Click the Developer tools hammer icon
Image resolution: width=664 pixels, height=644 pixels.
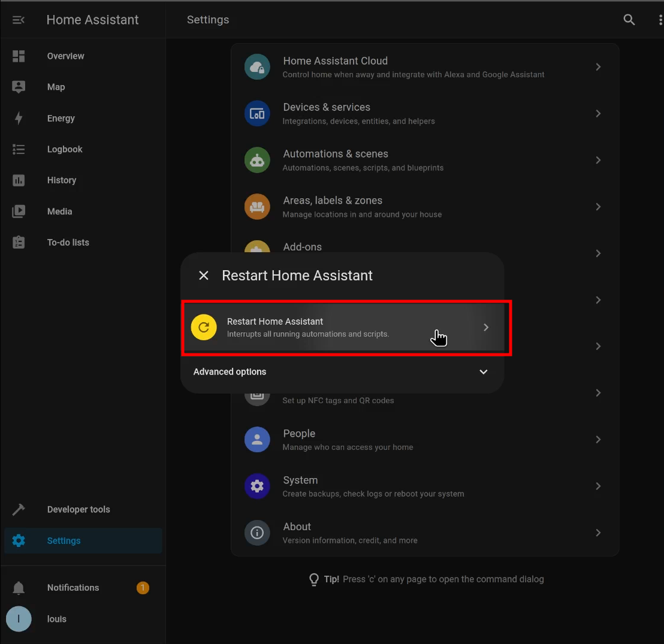19,509
